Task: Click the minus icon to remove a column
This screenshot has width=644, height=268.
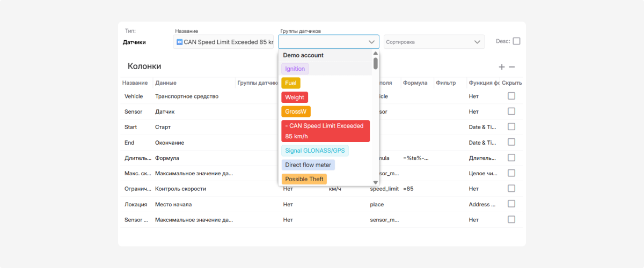Action: (512, 67)
